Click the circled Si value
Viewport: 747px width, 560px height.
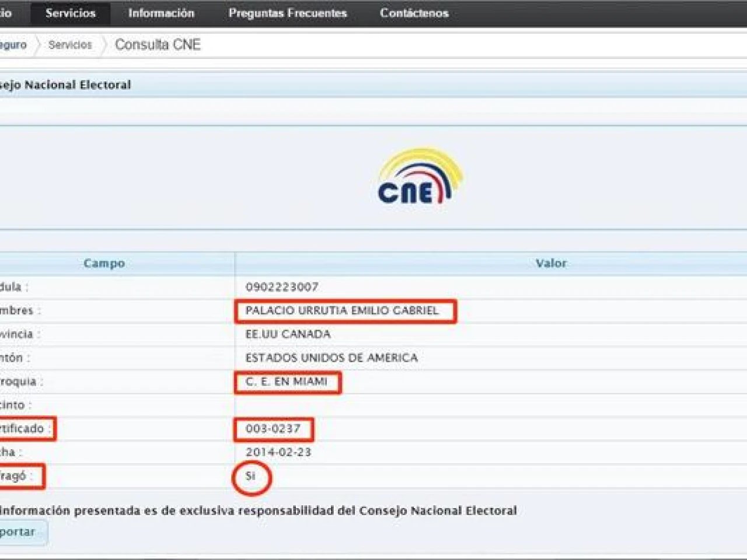coord(250,476)
